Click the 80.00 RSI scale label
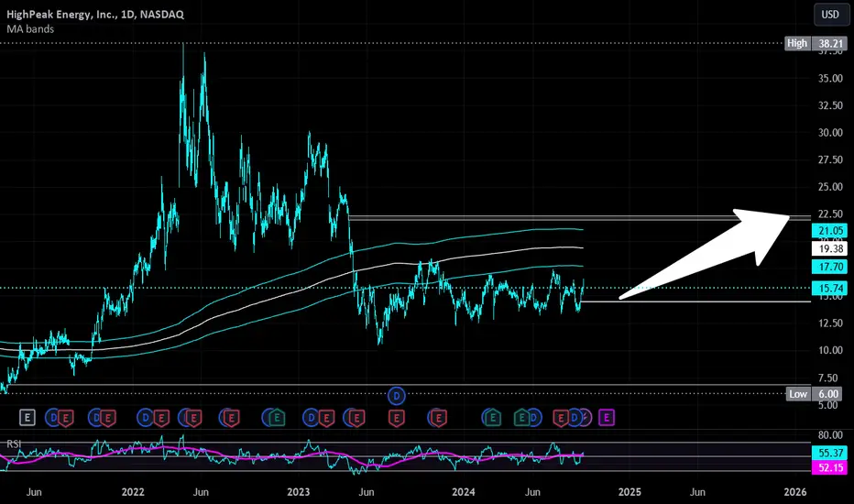This screenshot has height=504, width=854. (x=830, y=435)
